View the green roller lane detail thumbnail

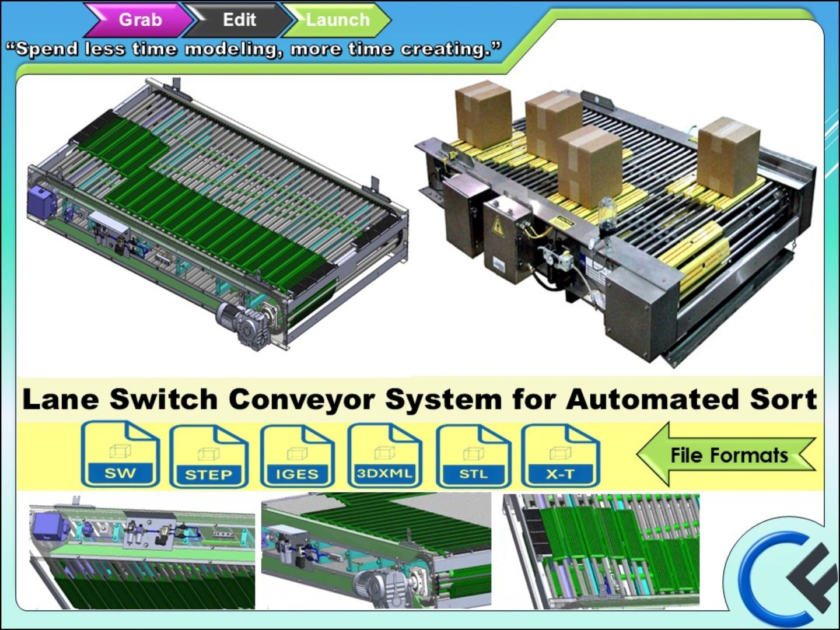point(601,551)
